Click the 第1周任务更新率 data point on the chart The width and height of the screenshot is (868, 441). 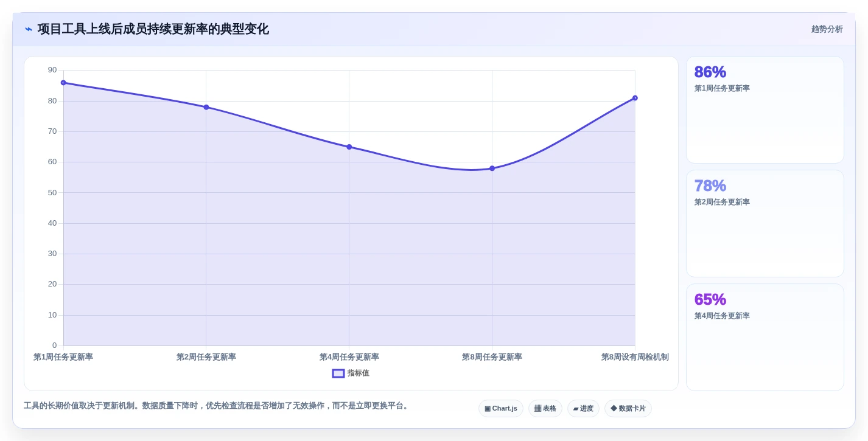pyautogui.click(x=63, y=83)
